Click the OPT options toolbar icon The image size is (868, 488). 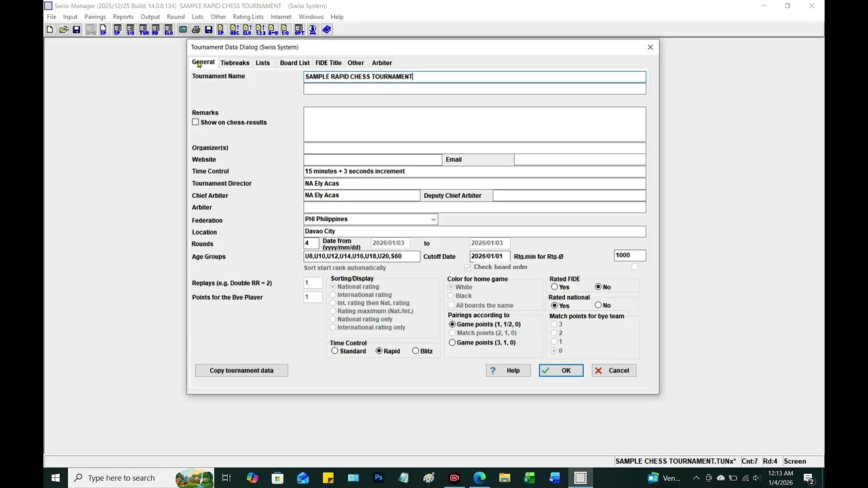point(299,29)
